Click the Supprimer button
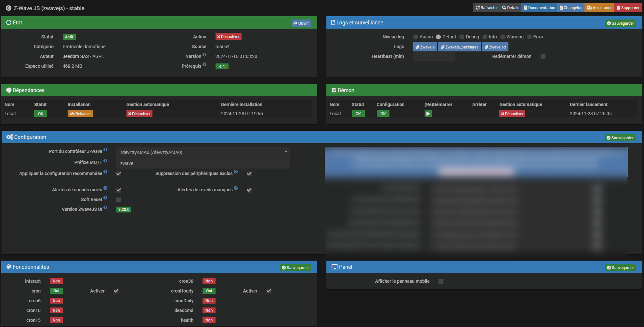Screen dimensions: 644x327 628,8
